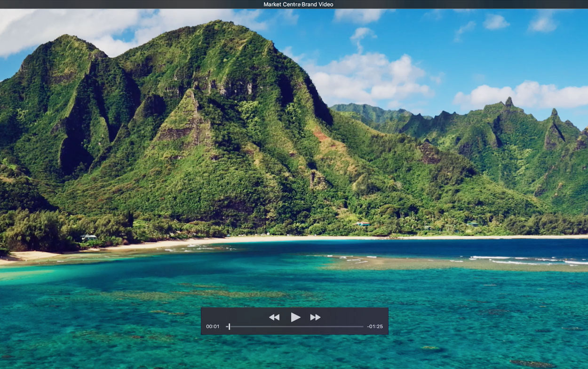Click the fast-forward double-arrow icon
588x369 pixels.
coord(315,317)
